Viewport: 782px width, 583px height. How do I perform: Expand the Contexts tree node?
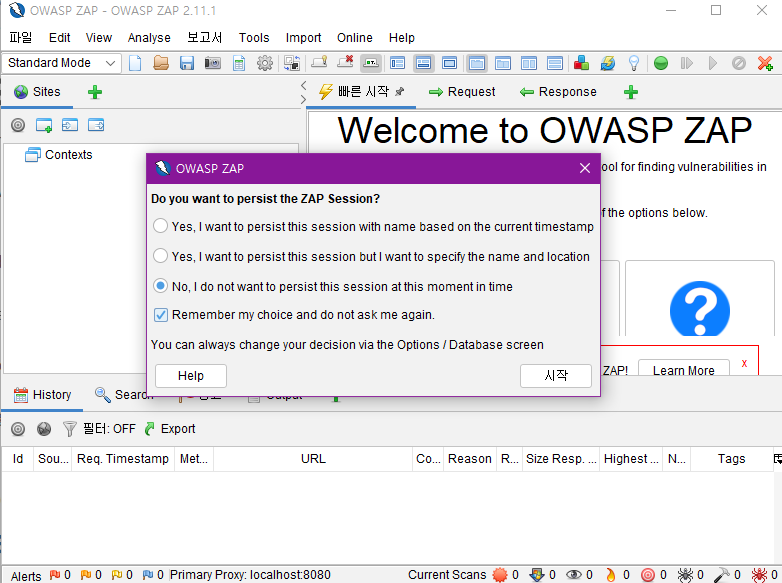point(58,155)
